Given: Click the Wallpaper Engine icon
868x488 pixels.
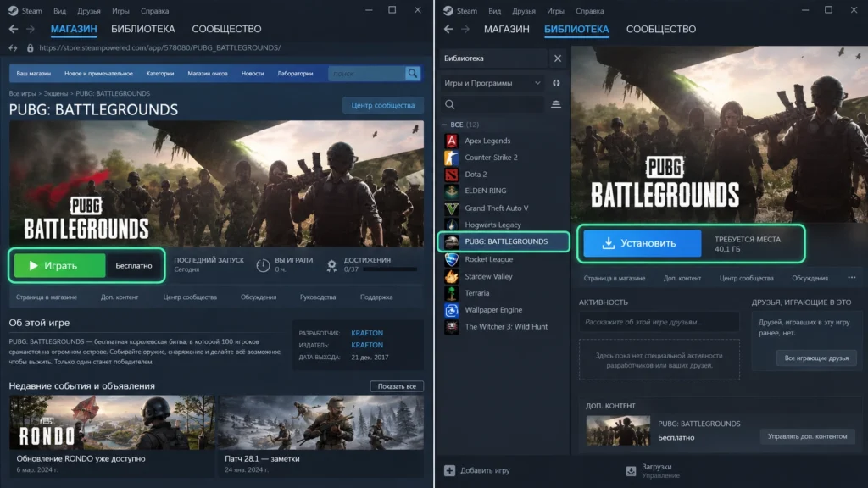Looking at the screenshot, I should [x=452, y=310].
